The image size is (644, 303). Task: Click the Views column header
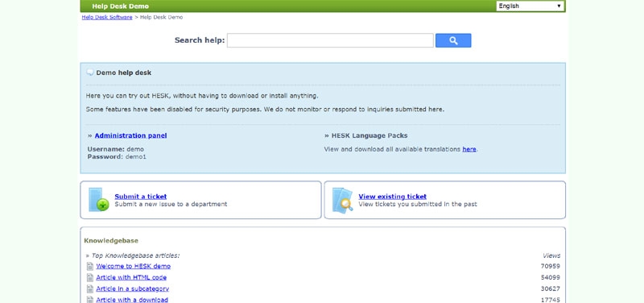[551, 255]
